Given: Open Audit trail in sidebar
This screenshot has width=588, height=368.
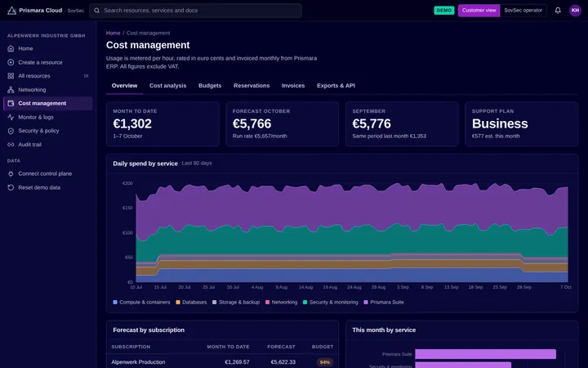Looking at the screenshot, I should (x=48, y=145).
